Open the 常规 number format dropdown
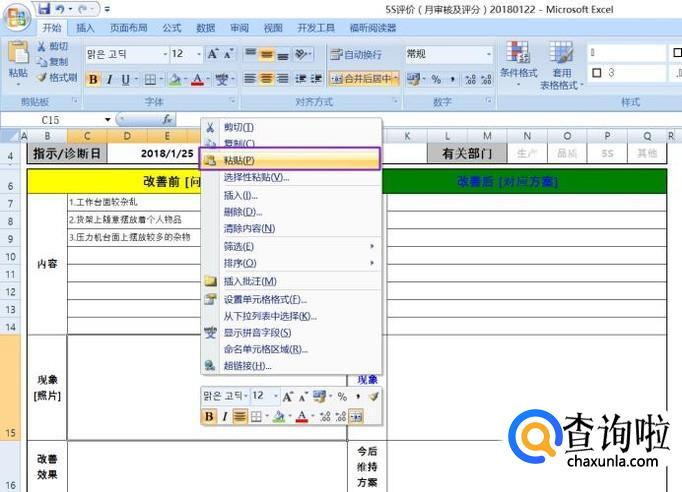Image resolution: width=682 pixels, height=492 pixels. [489, 54]
